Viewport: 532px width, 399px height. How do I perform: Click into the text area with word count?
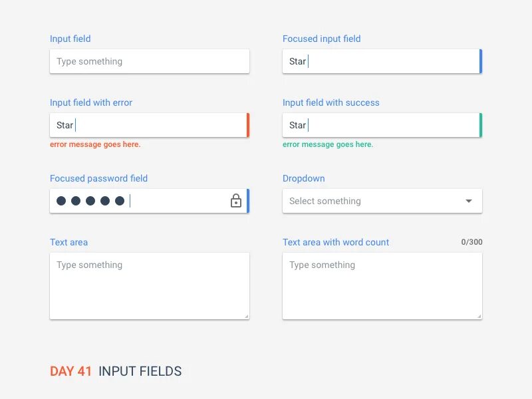point(381,286)
